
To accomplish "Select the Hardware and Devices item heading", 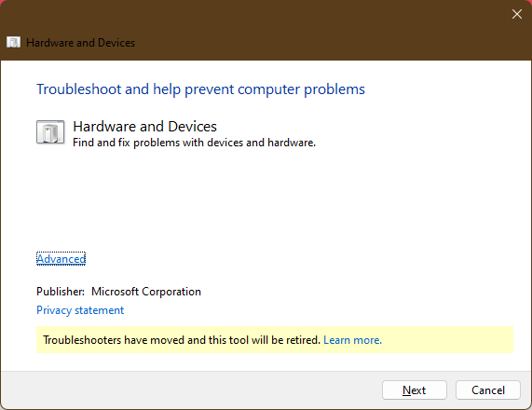I will (144, 126).
